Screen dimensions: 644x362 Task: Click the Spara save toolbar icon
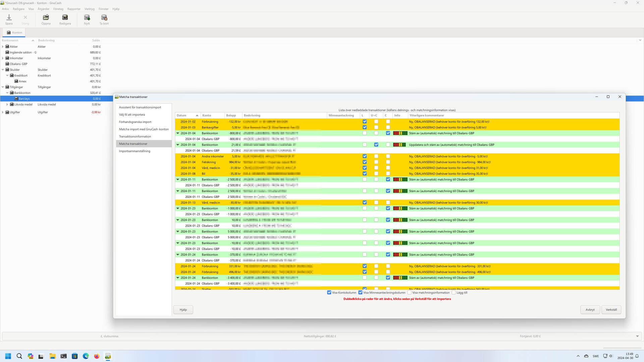[x=9, y=17]
